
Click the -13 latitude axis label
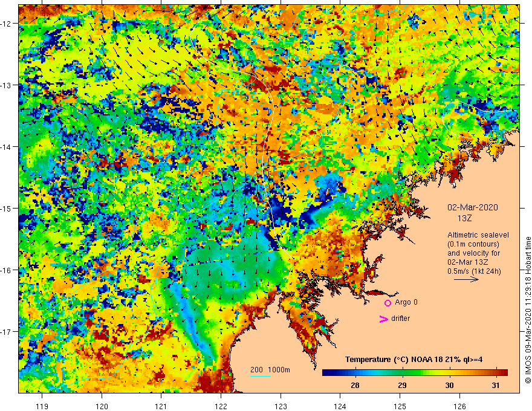[6, 85]
